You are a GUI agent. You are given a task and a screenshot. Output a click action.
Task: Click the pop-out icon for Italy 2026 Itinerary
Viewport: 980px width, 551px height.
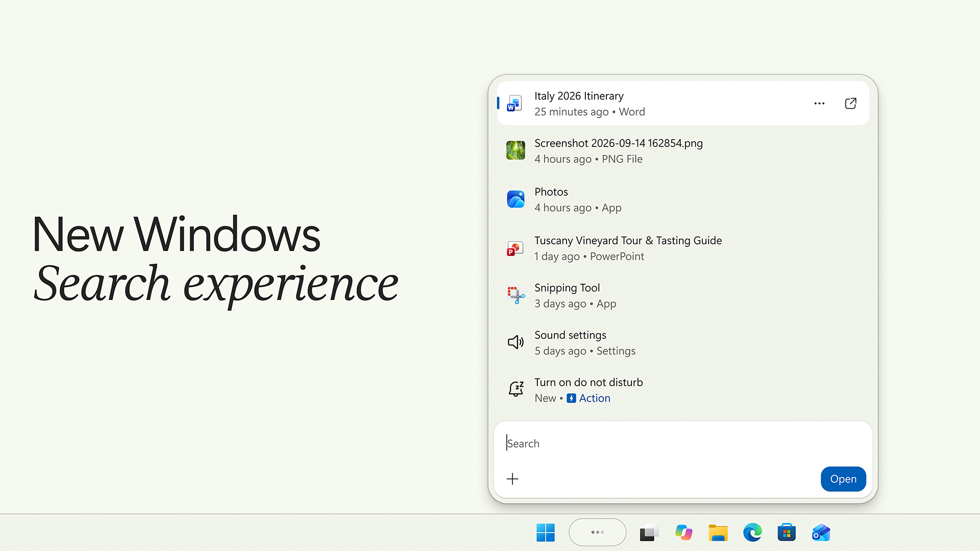point(850,104)
